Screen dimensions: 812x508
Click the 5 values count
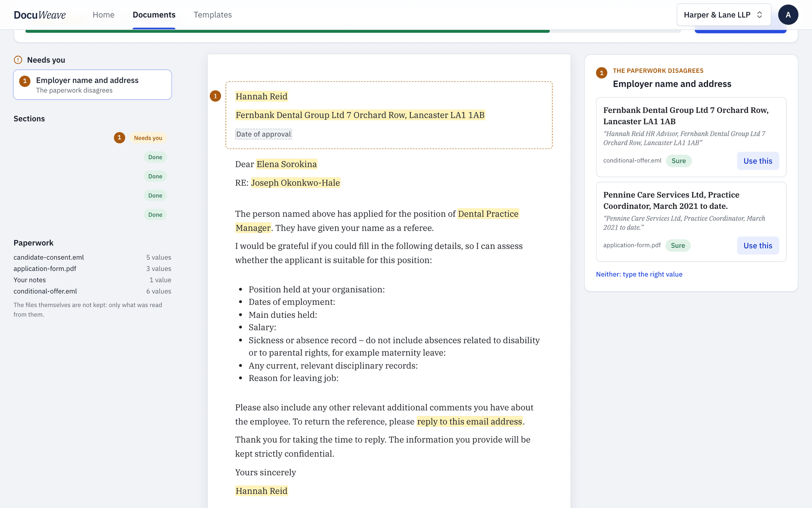coord(159,257)
